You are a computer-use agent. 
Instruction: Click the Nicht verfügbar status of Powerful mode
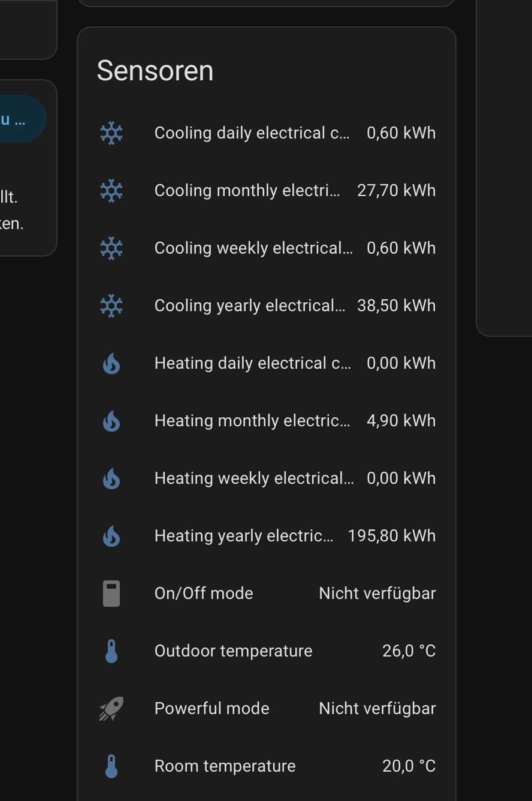click(x=377, y=709)
